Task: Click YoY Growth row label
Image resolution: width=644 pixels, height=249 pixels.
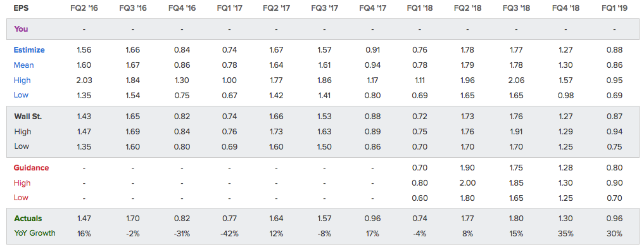Action: [34, 233]
